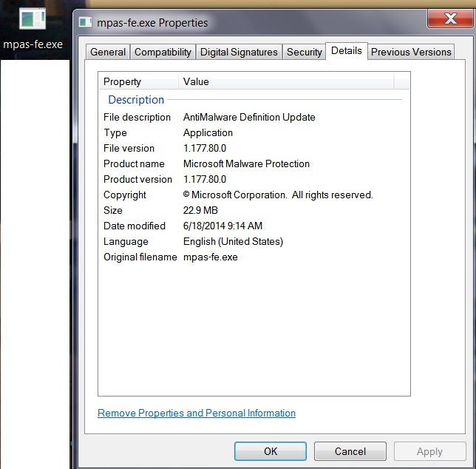The height and width of the screenshot is (469, 476).
Task: Click the Property column header
Action: tap(138, 81)
